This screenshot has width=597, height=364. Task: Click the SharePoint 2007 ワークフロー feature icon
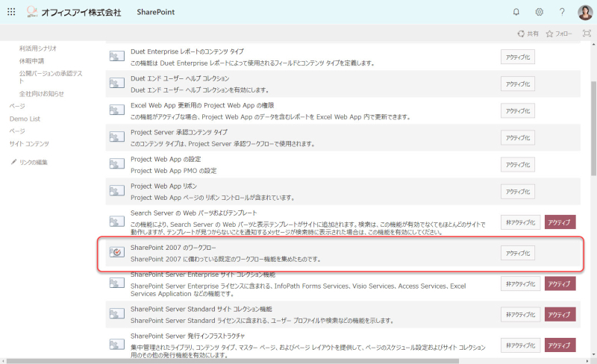point(117,252)
